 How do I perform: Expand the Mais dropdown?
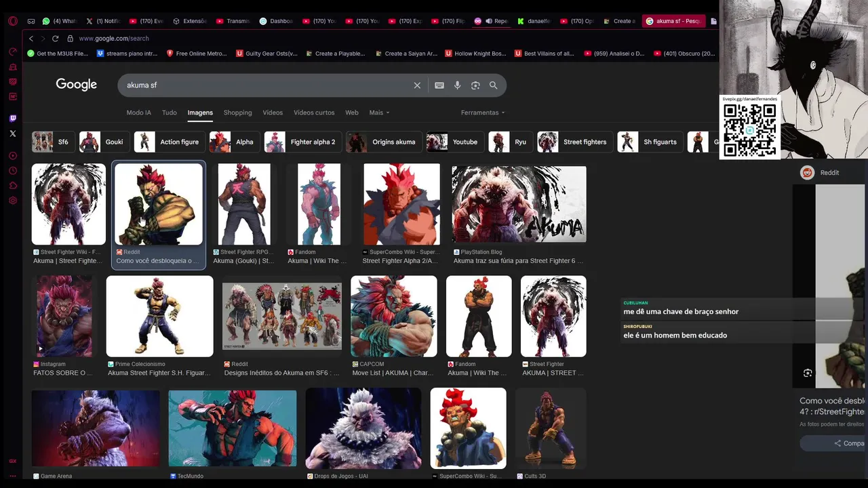[x=379, y=113]
